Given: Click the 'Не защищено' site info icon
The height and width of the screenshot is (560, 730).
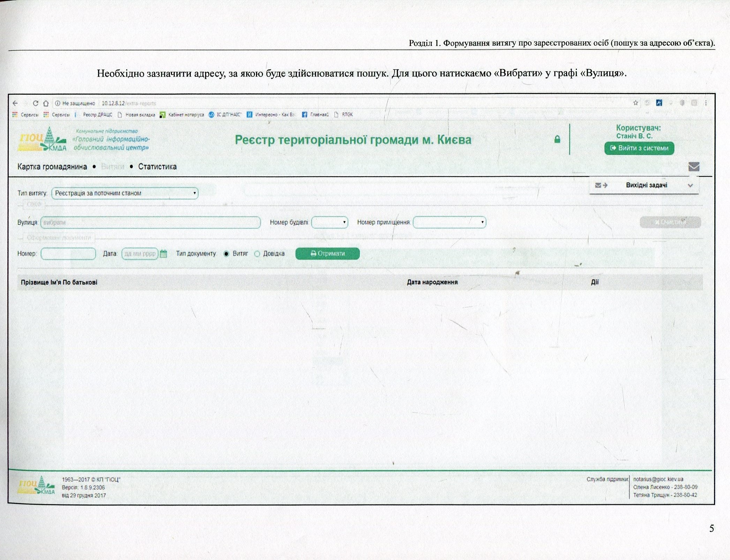Looking at the screenshot, I should click(58, 103).
